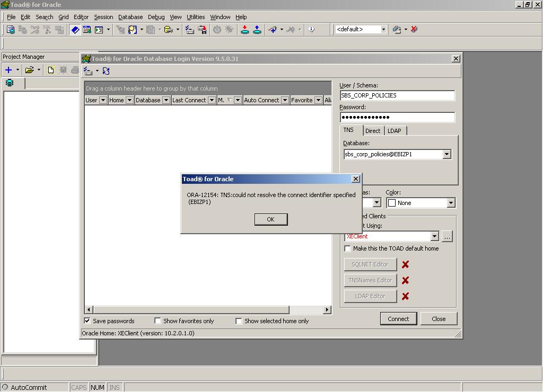
Task: Open the Auto Connect column dropdown
Action: point(285,100)
